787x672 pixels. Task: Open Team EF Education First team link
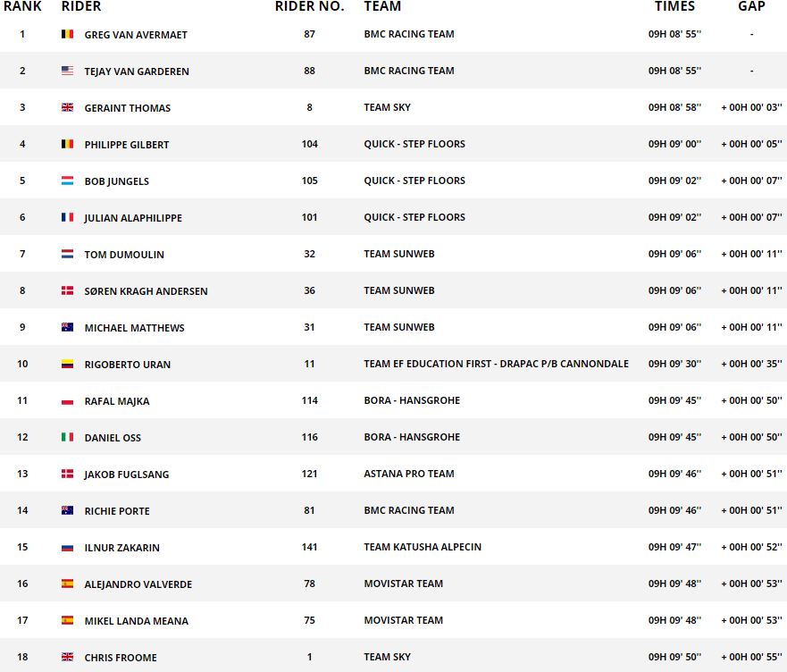496,364
